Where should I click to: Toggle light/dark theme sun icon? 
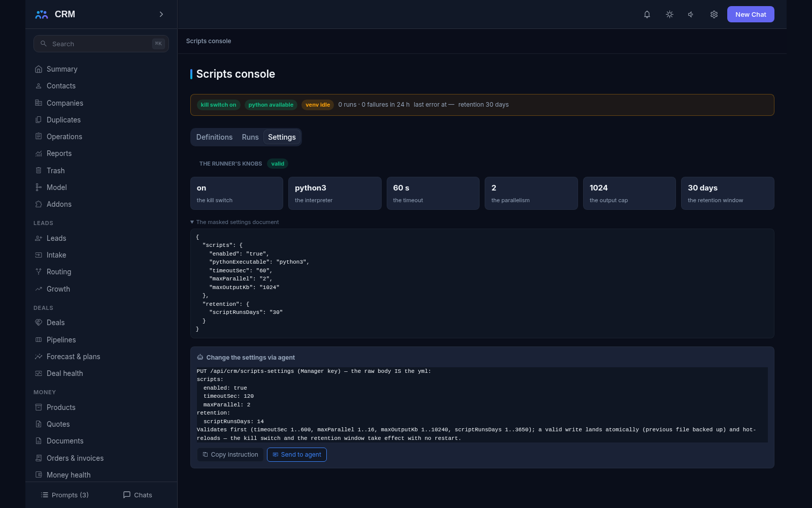pyautogui.click(x=669, y=14)
